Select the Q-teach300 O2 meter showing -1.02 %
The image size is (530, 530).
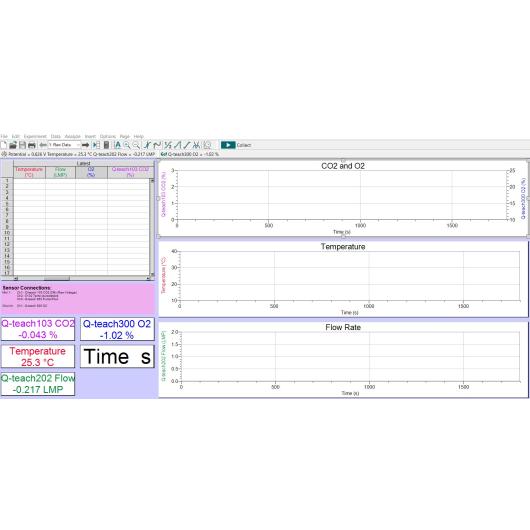117,329
